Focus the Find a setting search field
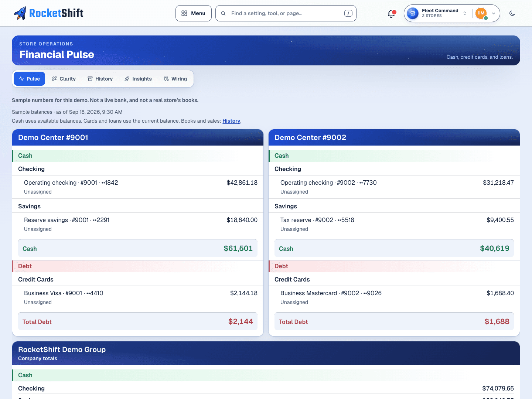This screenshot has height=399, width=532. 286,13
